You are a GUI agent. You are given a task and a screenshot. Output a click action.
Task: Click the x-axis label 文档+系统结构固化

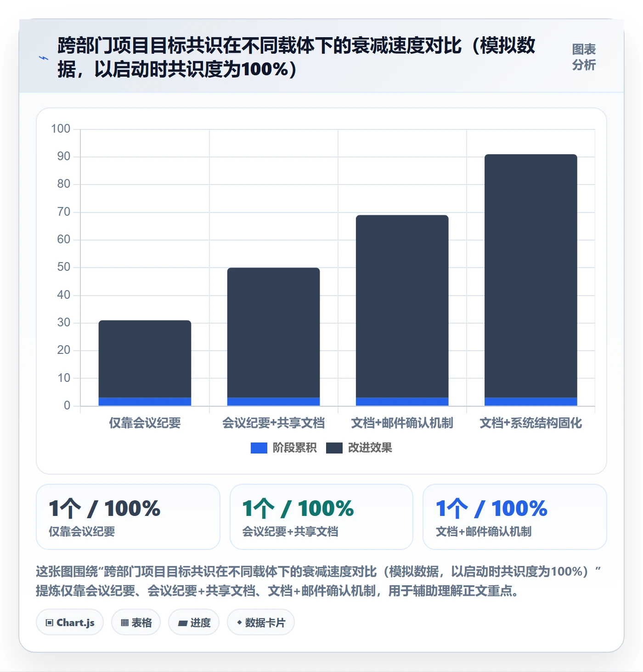(530, 423)
